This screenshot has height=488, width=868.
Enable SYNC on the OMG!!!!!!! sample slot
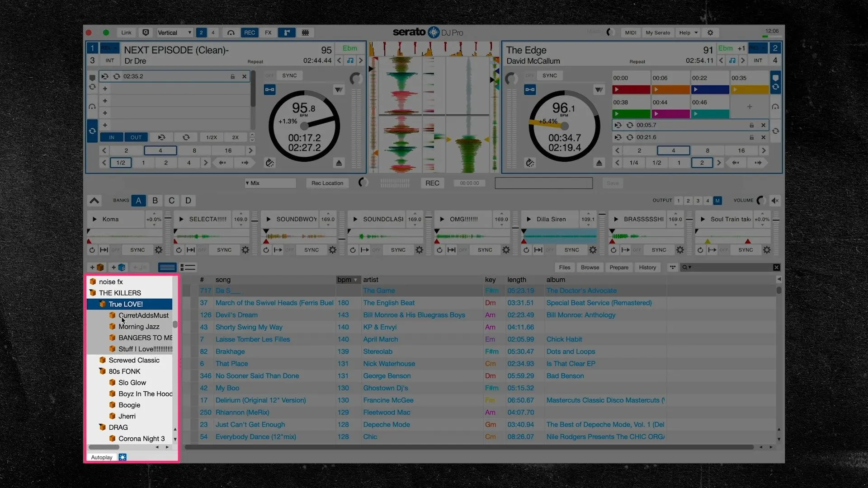[485, 250]
